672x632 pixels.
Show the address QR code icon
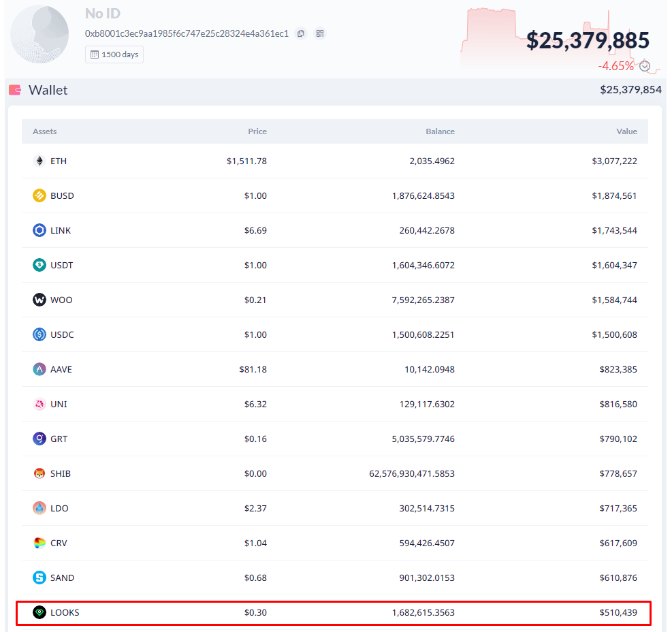pos(320,33)
